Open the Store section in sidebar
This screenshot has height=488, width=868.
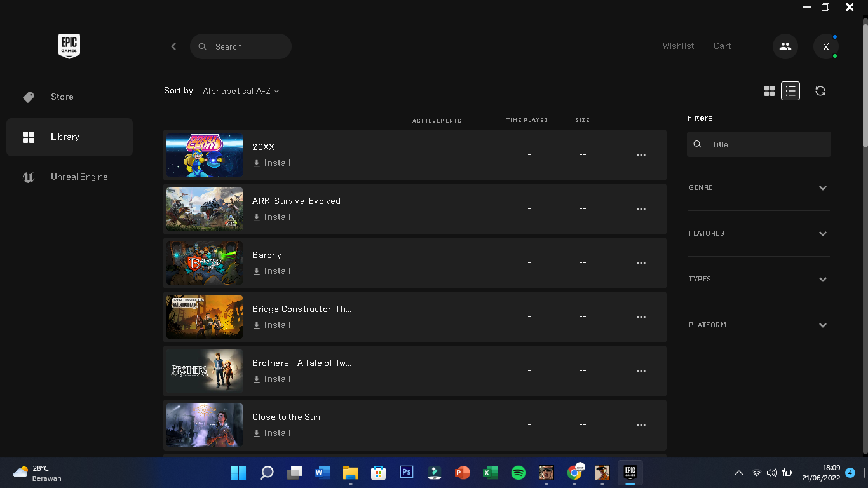(69, 97)
